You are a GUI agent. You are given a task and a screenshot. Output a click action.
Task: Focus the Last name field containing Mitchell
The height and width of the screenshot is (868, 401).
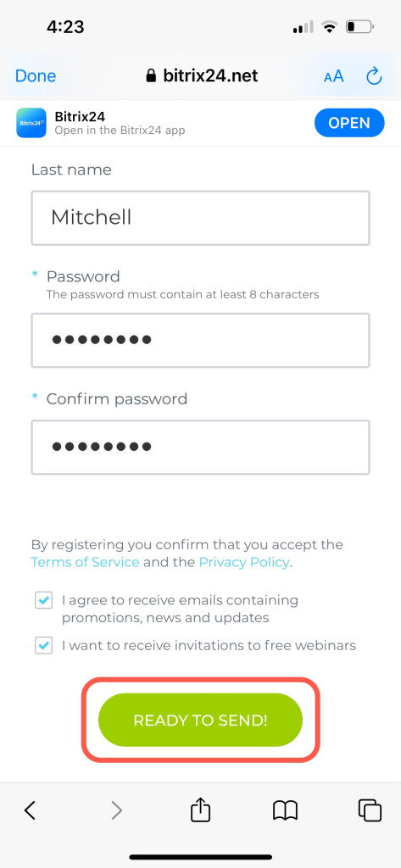pos(200,218)
